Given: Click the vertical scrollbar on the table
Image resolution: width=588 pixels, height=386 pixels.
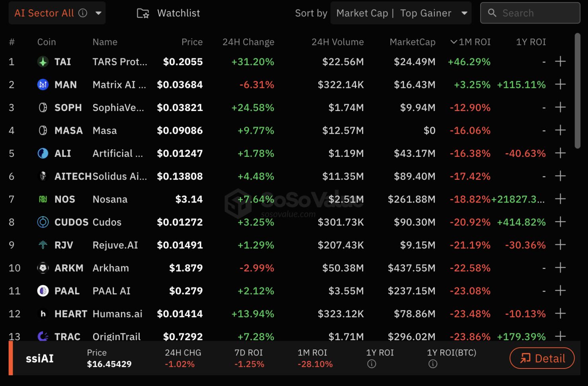Looking at the screenshot, I should tap(578, 92).
